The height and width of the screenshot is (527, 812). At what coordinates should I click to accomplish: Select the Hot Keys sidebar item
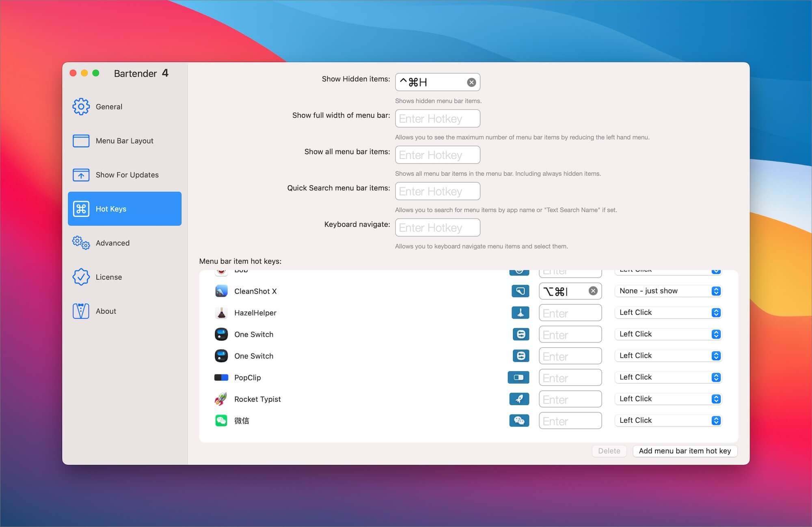(124, 209)
